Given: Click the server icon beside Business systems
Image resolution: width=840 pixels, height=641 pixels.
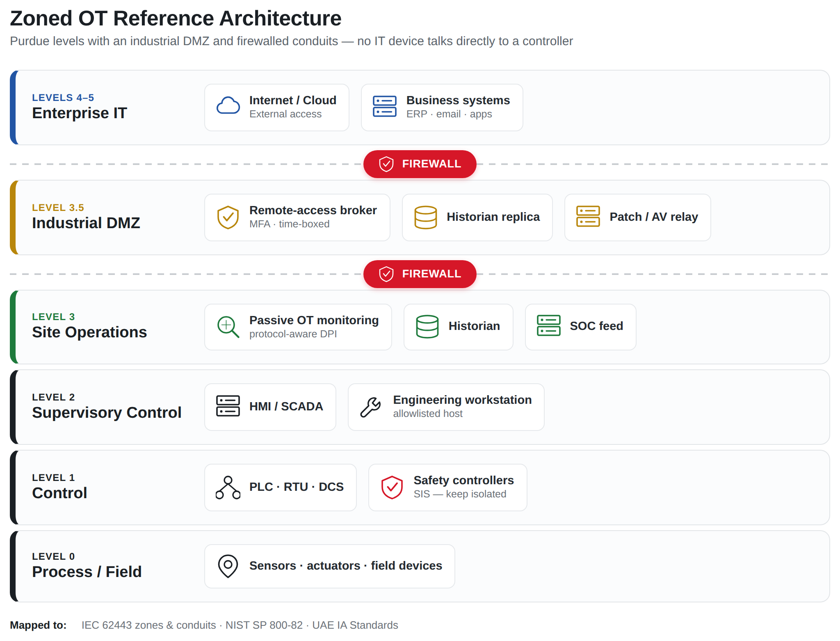Looking at the screenshot, I should 385,107.
